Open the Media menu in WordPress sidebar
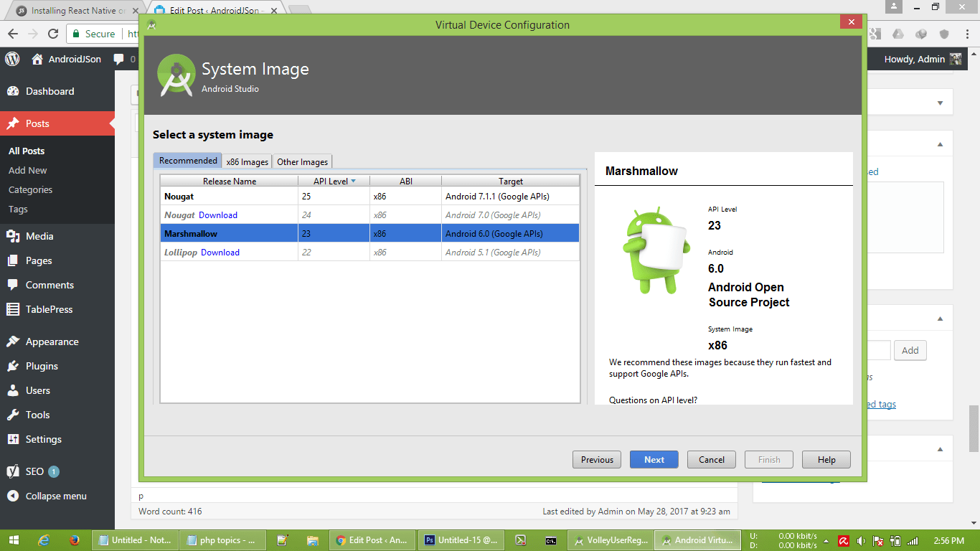Viewport: 980px width, 551px height. (39, 236)
